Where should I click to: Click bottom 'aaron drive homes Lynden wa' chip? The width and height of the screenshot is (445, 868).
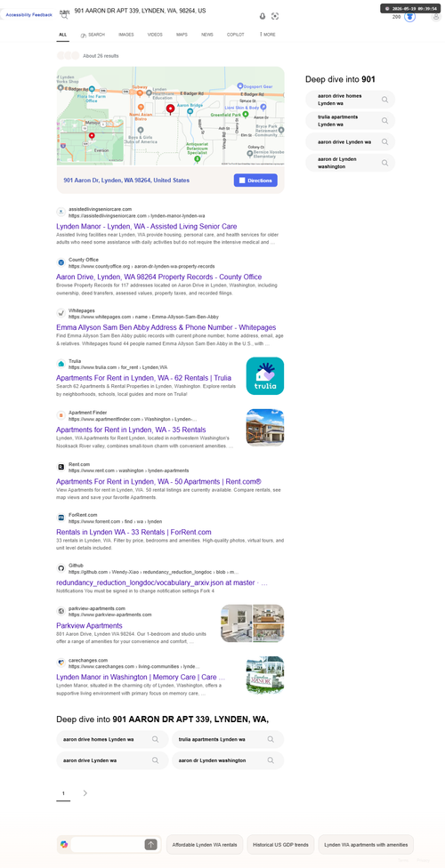point(112,739)
